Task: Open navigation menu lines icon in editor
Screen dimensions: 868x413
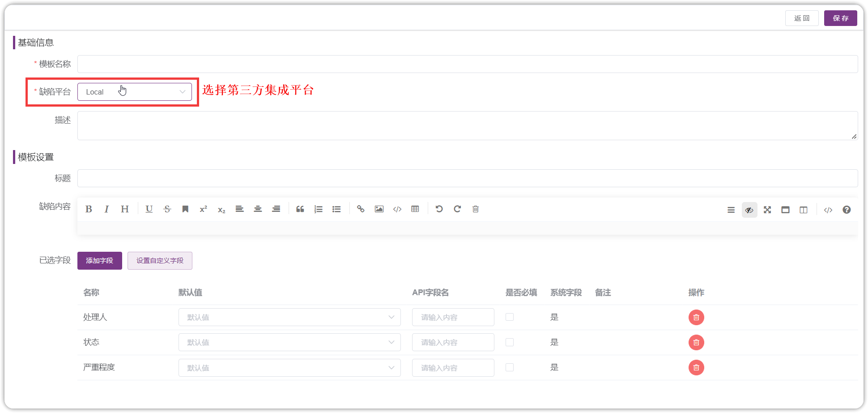Action: click(x=731, y=210)
